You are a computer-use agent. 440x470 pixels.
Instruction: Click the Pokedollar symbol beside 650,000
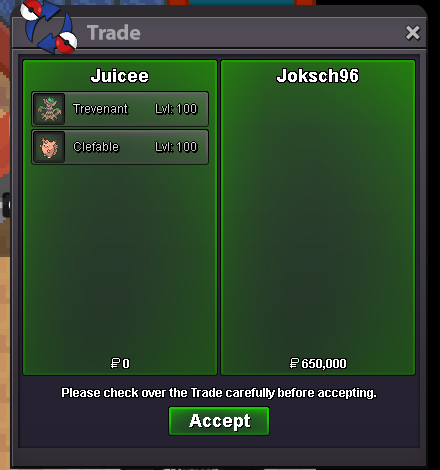click(294, 363)
